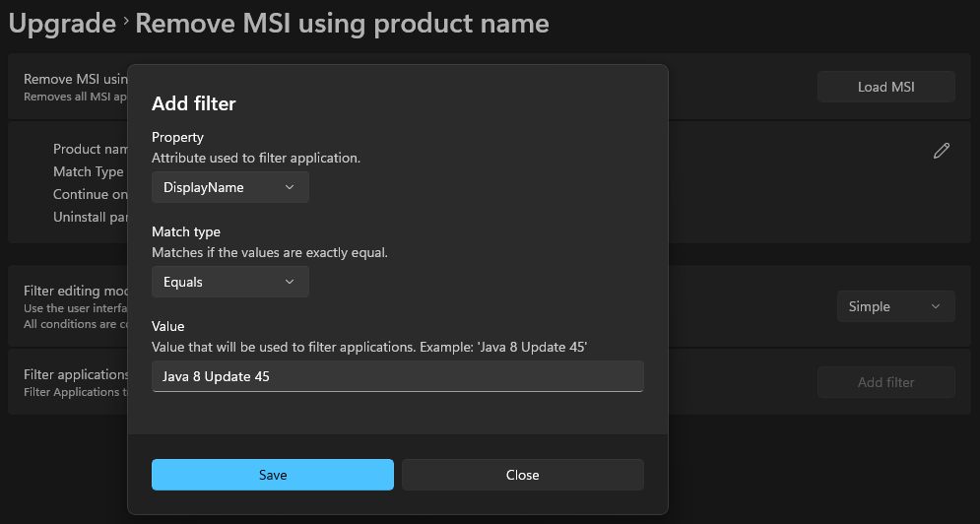This screenshot has height=524, width=980.
Task: Open the DisplayName property dropdown
Action: click(x=229, y=187)
